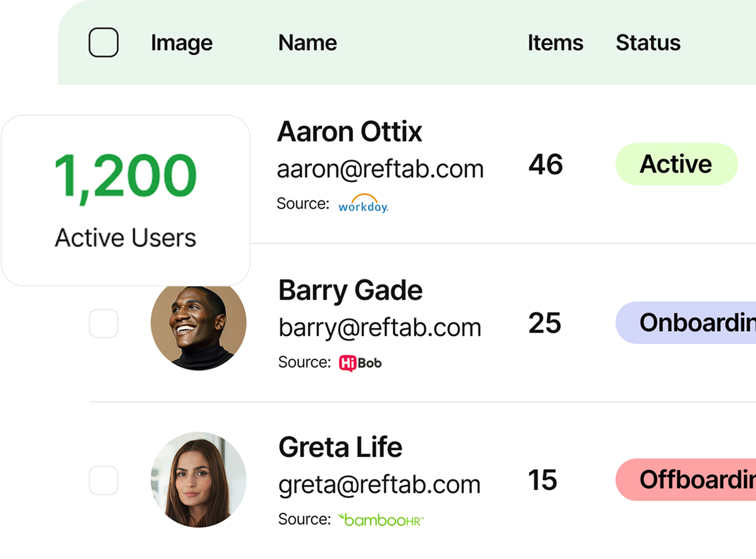This screenshot has height=559, width=756.
Task: Open the Active status badge
Action: [676, 164]
